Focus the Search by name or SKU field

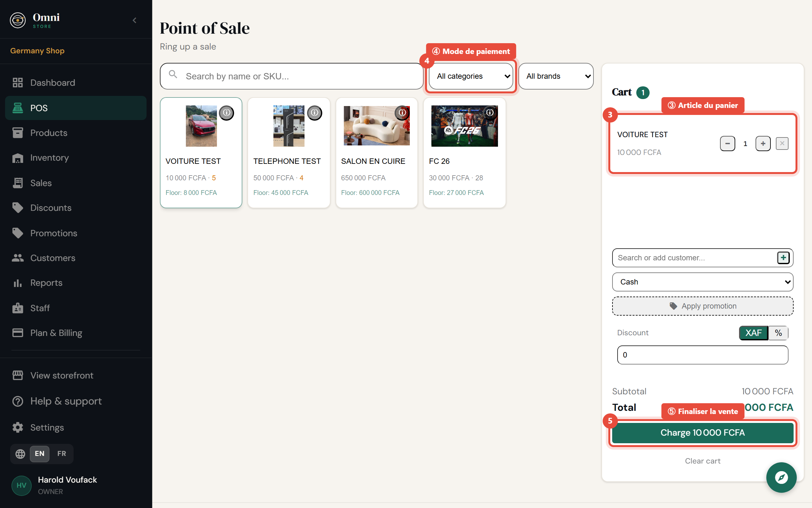(x=291, y=76)
